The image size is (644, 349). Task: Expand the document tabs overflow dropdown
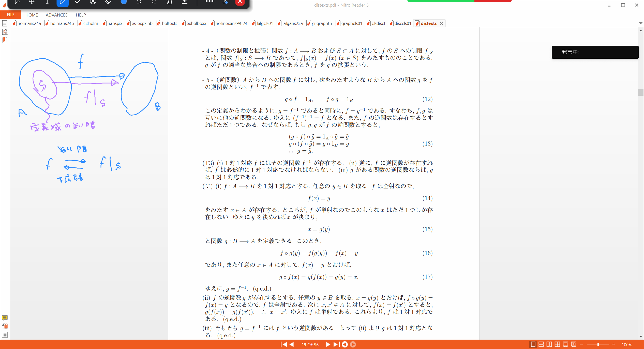[640, 23]
